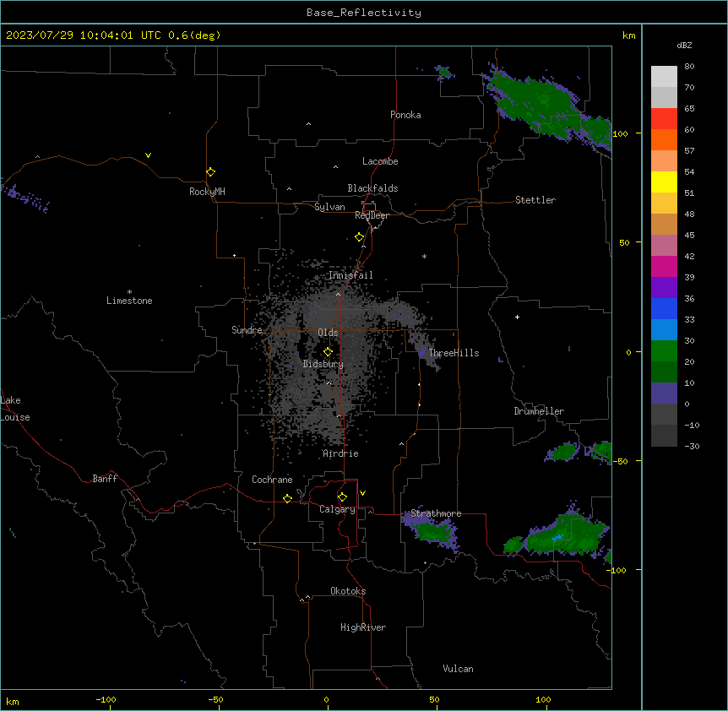Click the Banff label
Screen dimensions: 728x711
pos(105,479)
